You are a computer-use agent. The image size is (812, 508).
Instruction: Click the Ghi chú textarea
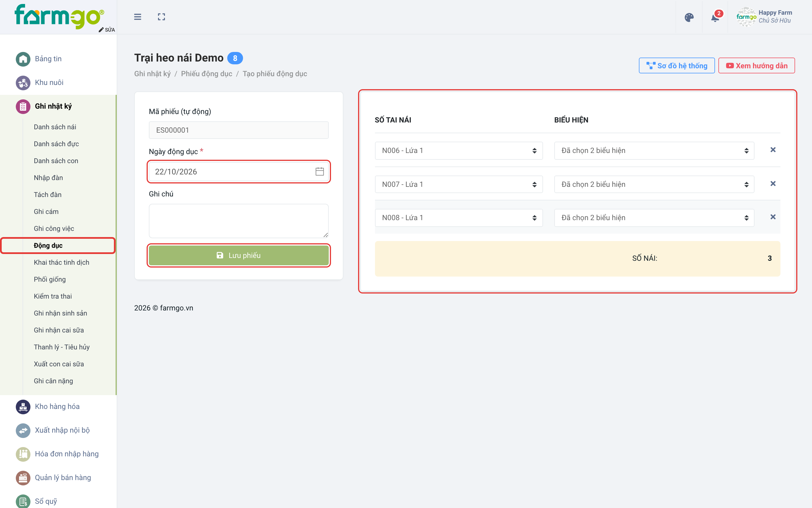239,221
